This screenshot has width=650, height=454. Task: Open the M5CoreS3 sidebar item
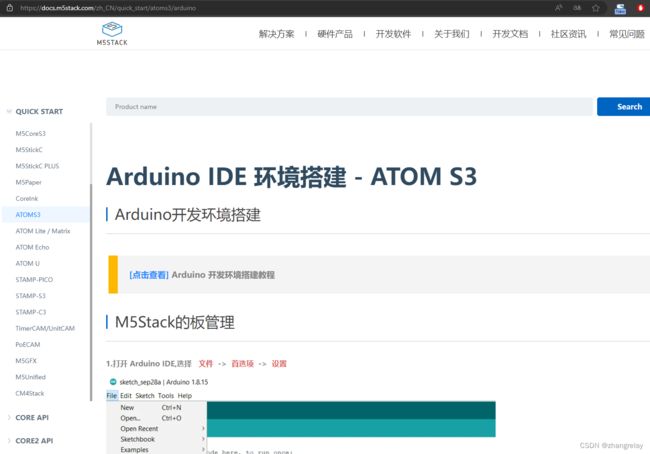point(31,134)
